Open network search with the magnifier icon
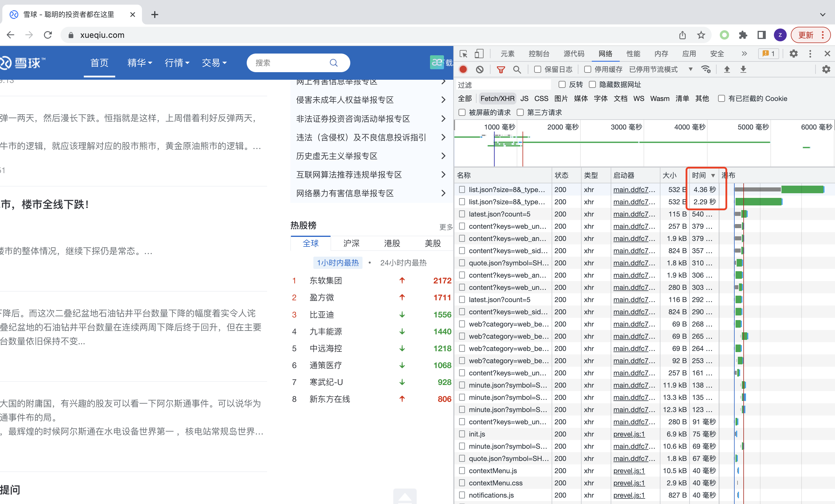This screenshot has width=835, height=504. [x=517, y=70]
